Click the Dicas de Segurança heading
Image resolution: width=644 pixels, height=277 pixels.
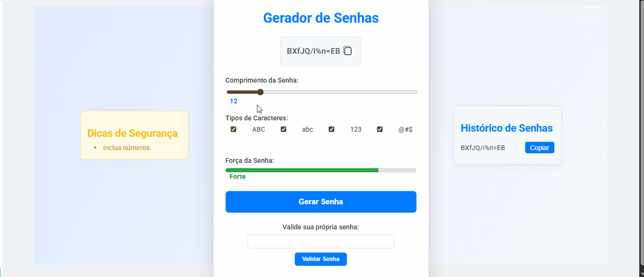[x=132, y=134]
